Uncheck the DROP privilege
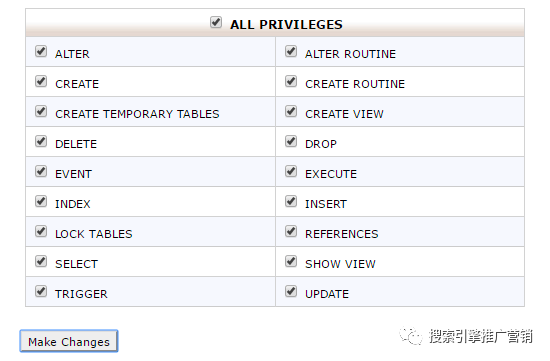550x361 pixels. [291, 141]
